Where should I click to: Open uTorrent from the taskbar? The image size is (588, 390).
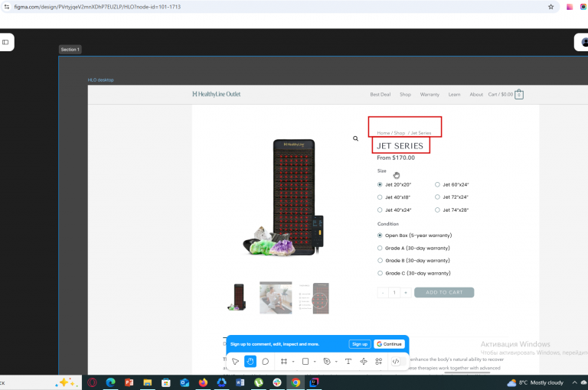tap(259, 382)
